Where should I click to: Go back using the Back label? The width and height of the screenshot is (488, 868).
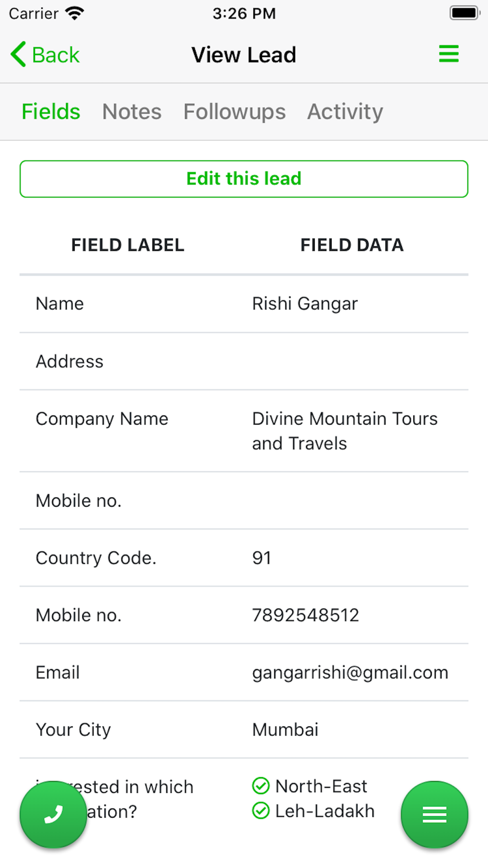[x=56, y=55]
